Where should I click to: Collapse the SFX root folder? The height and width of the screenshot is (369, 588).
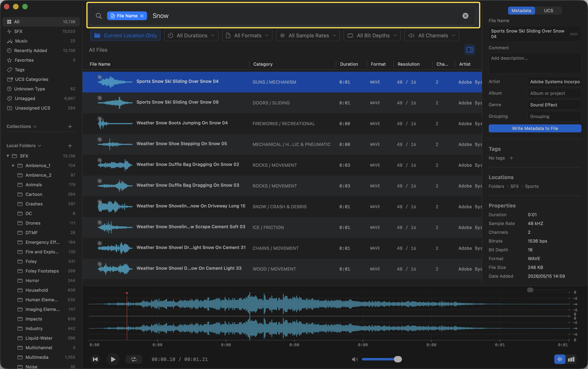click(x=8, y=156)
